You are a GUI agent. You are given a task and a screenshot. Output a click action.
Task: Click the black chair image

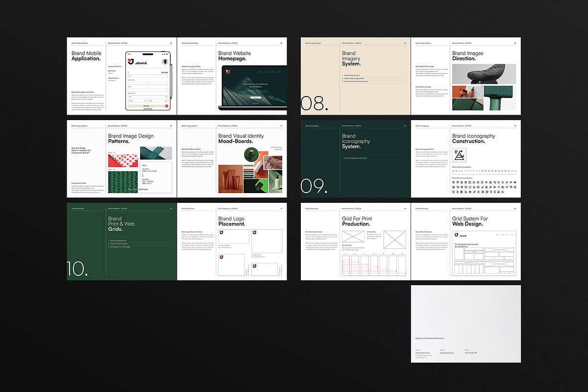tap(484, 74)
